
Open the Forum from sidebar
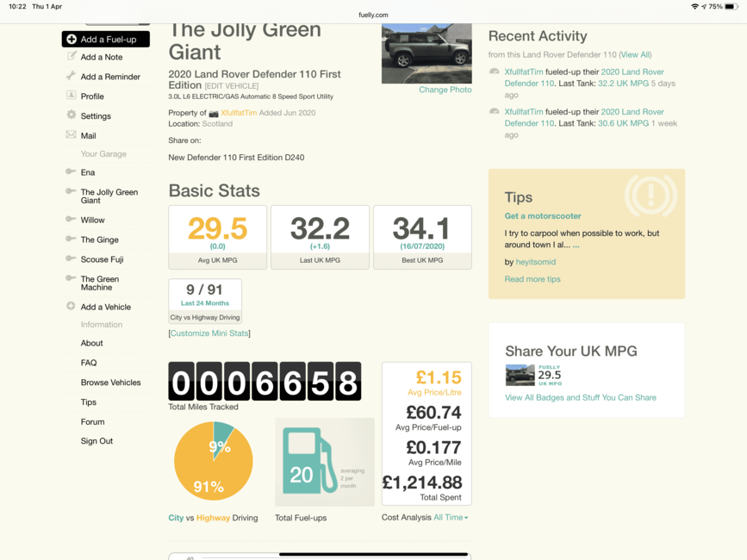point(92,422)
